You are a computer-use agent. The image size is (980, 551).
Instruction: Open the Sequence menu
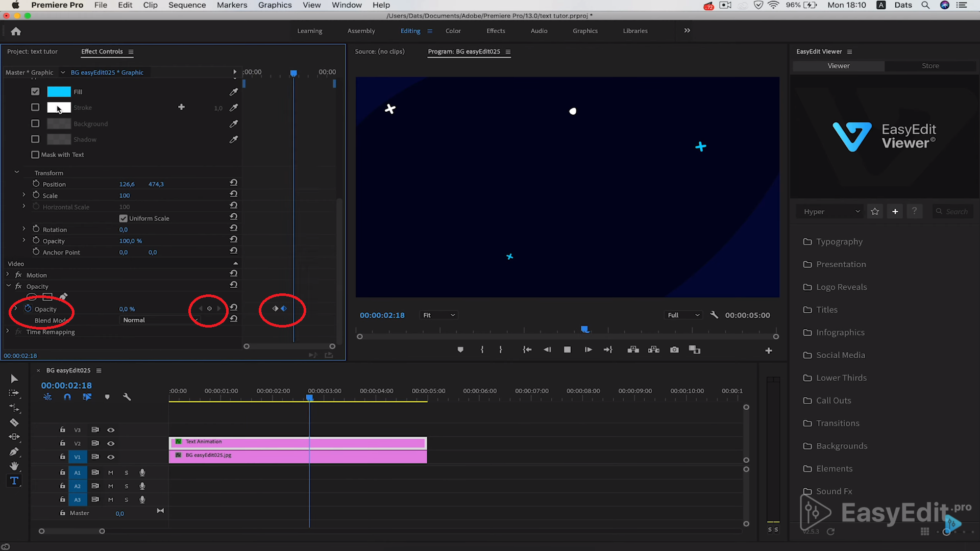point(187,5)
